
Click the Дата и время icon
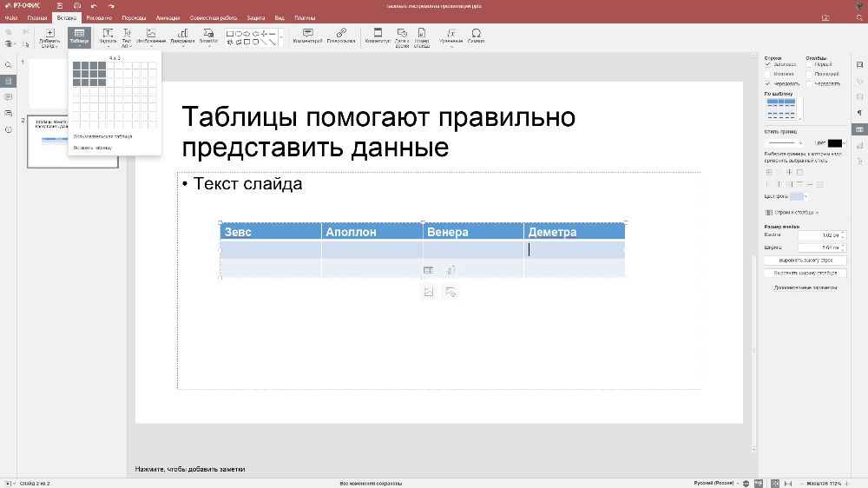(402, 36)
